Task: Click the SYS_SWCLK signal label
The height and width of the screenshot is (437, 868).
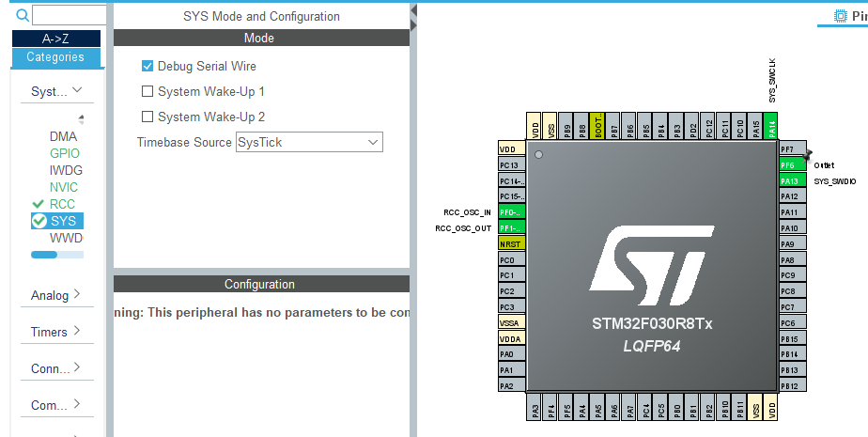Action: [x=772, y=80]
